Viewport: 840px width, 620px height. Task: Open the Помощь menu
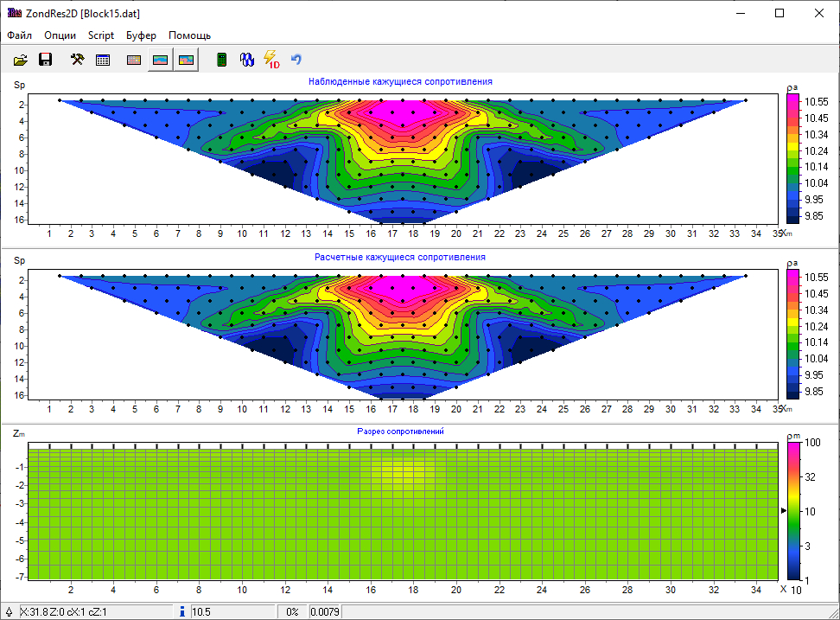coord(189,35)
